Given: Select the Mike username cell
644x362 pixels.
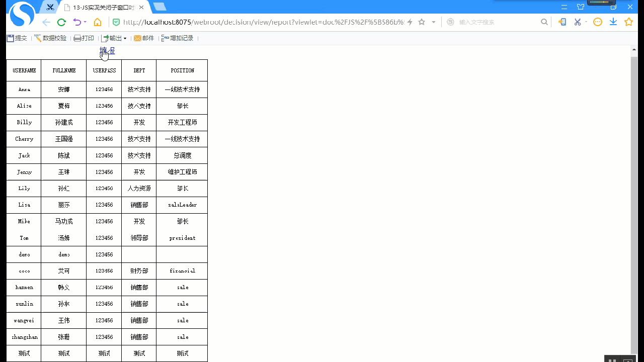Looking at the screenshot, I should pos(24,221).
